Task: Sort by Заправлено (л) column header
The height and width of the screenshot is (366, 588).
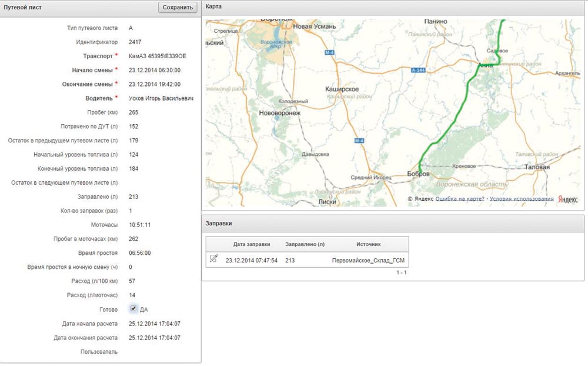Action: point(305,244)
